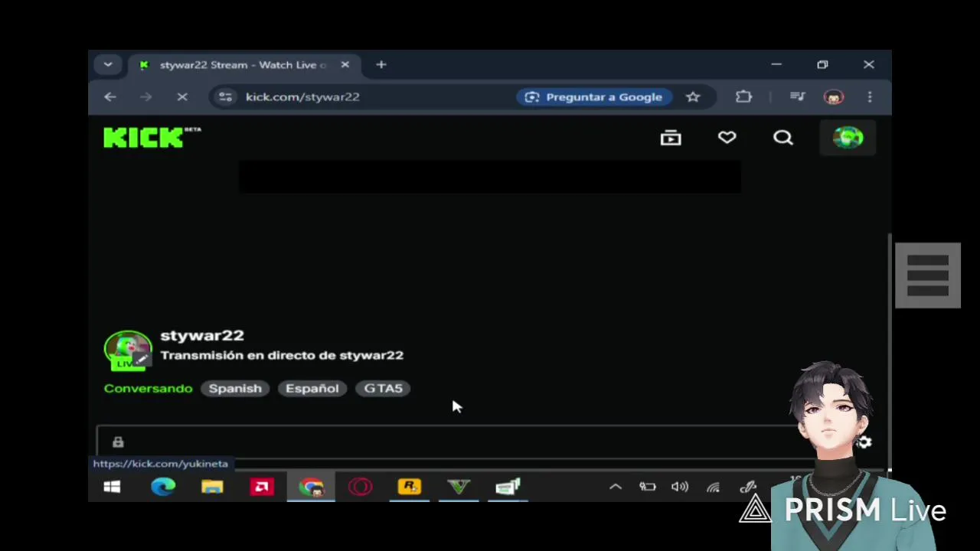Open the stywar22 channel name link
980x551 pixels.
pos(202,335)
